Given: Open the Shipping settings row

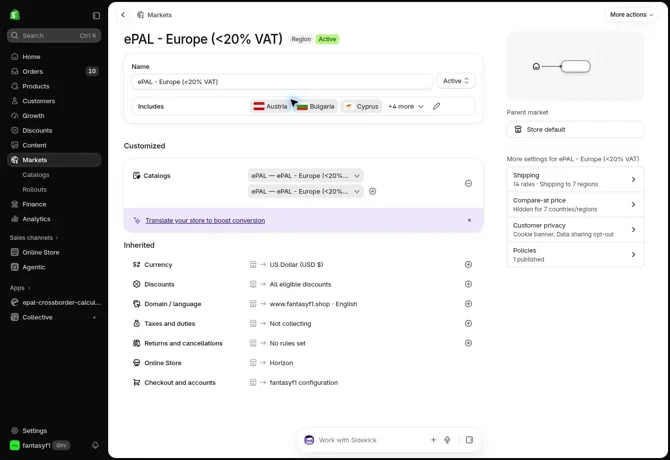Looking at the screenshot, I should [575, 179].
